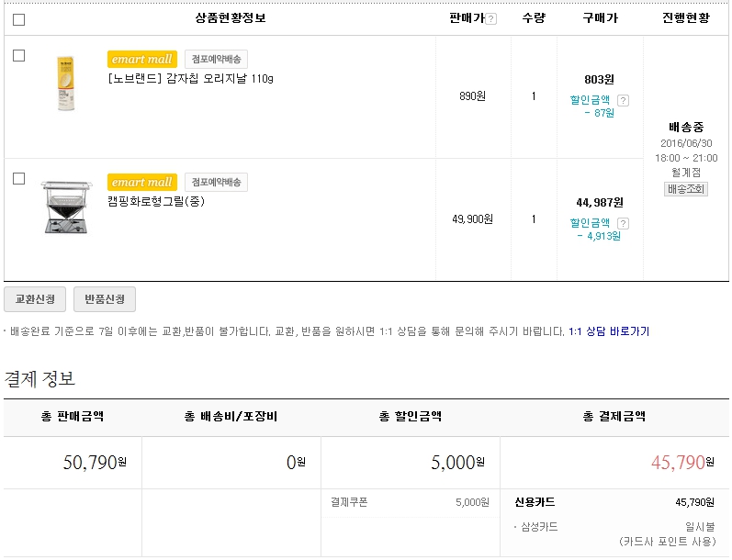Open discount help icon for 캠핑화로형그릴

(623, 223)
